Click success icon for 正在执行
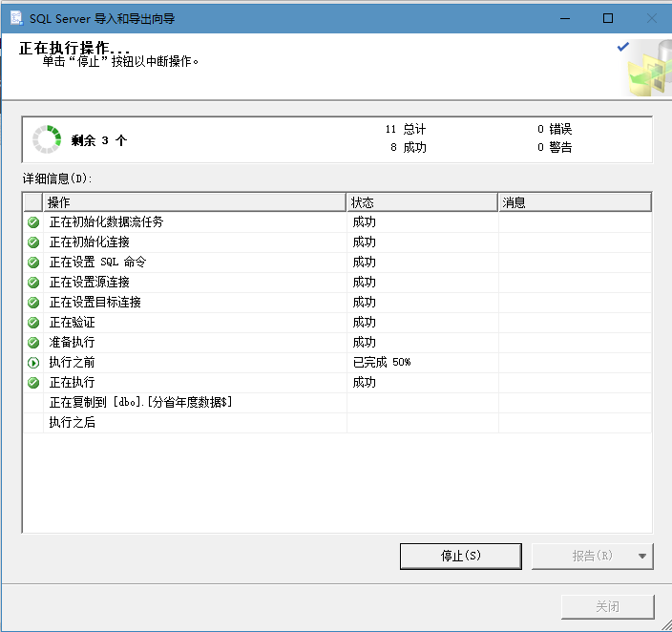Image resolution: width=672 pixels, height=632 pixels. [x=33, y=382]
